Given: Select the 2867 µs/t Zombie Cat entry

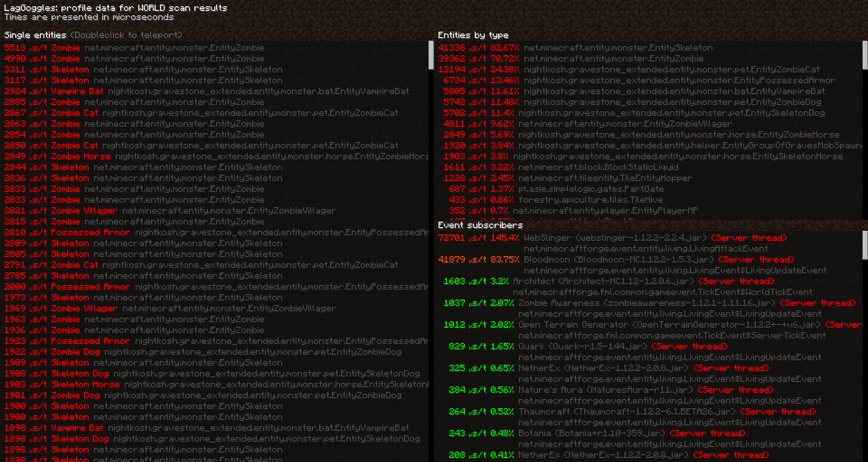Looking at the screenshot, I should [201, 113].
